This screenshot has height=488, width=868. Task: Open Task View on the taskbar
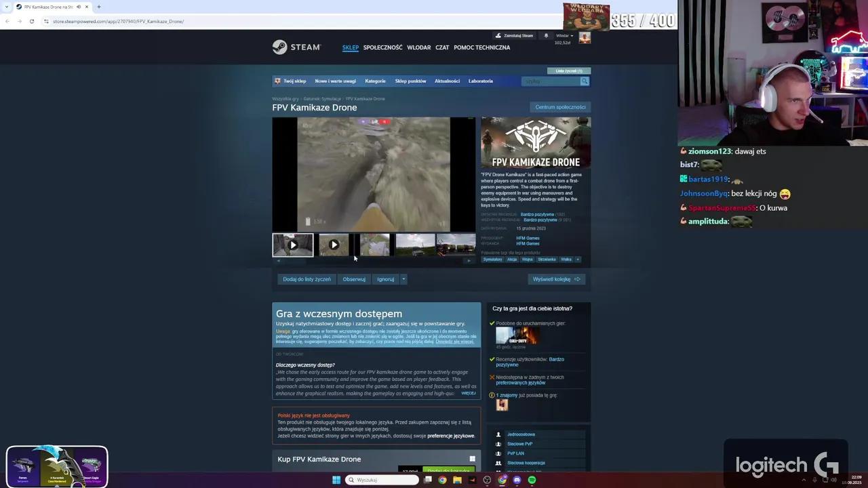tap(427, 480)
